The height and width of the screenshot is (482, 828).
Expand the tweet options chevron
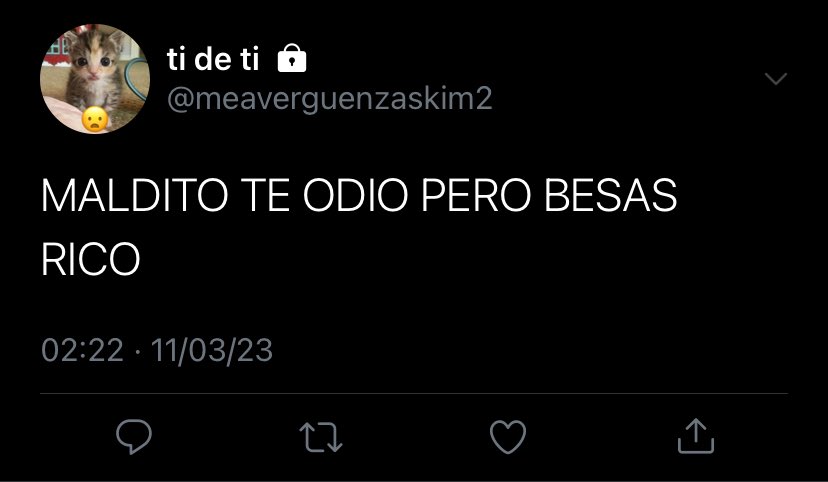776,79
